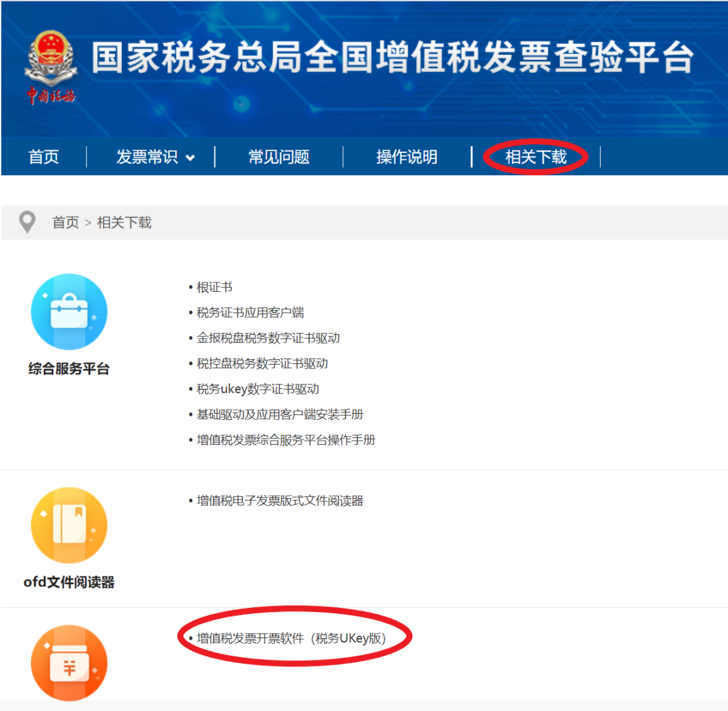This screenshot has width=728, height=711.
Task: Expand the 发票常识 dropdown arrow
Action: tap(190, 158)
